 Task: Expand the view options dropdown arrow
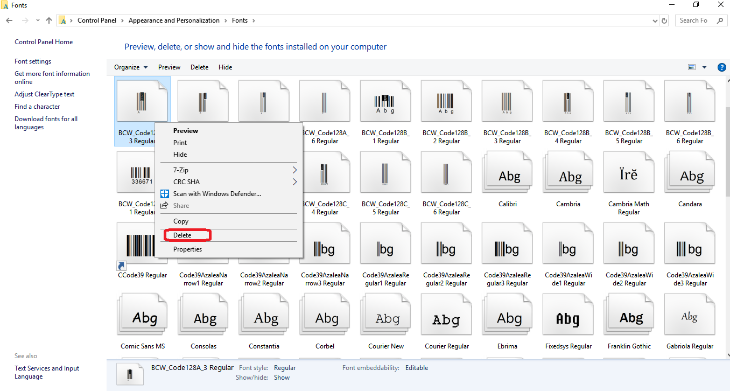tap(704, 67)
